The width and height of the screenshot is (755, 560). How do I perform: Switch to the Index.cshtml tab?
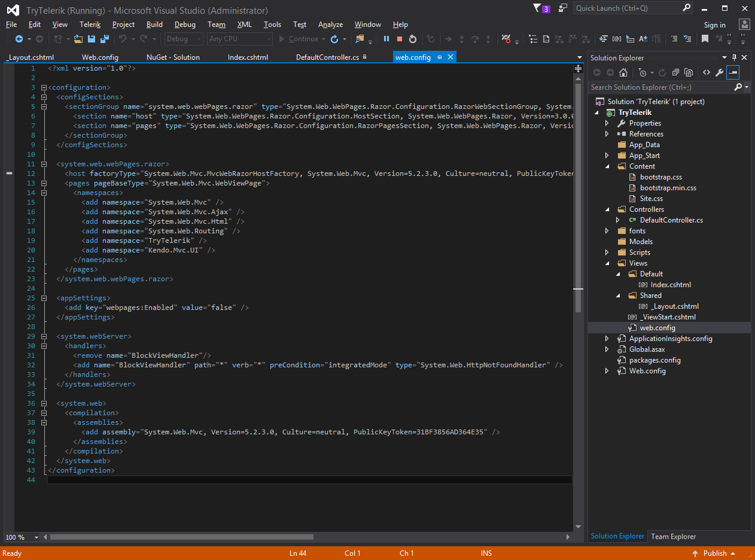248,57
